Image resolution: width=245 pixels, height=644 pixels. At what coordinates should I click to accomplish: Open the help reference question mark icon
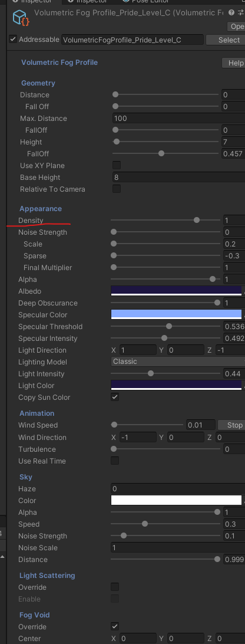pos(232,13)
